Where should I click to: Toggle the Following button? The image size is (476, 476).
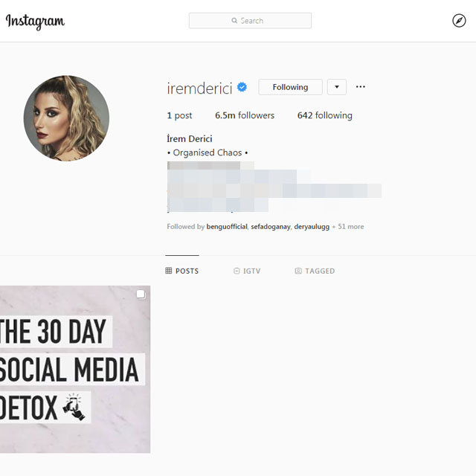click(290, 87)
